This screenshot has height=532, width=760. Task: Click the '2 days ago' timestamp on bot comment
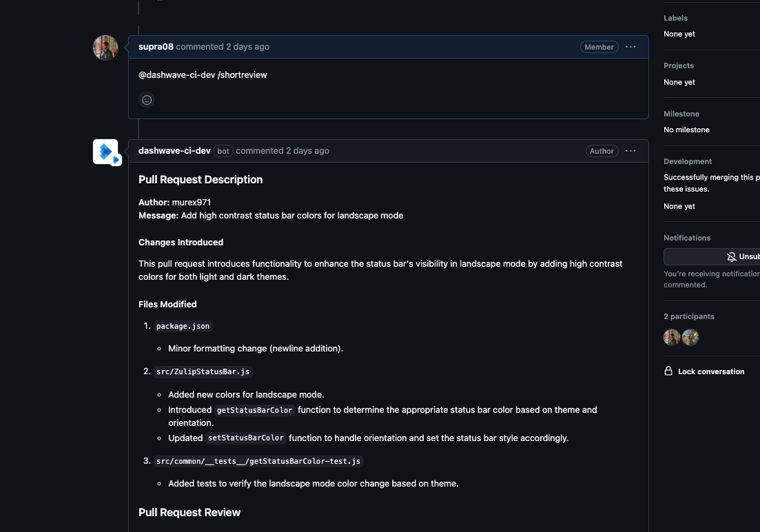tap(307, 151)
